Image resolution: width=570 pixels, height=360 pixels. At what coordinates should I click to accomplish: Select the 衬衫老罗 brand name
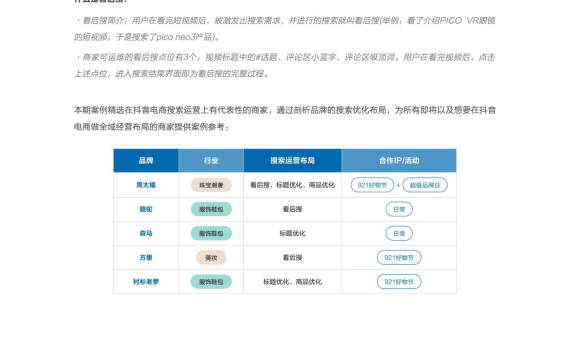pyautogui.click(x=146, y=282)
